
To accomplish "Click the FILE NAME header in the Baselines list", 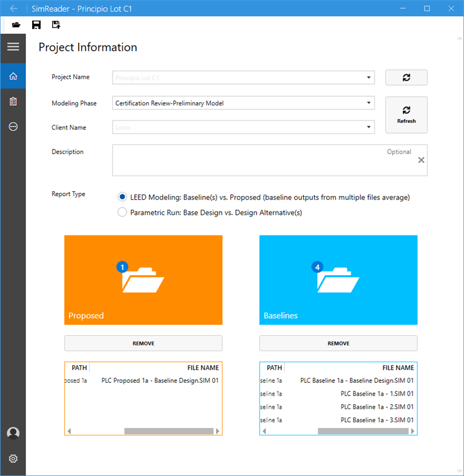I will (398, 368).
